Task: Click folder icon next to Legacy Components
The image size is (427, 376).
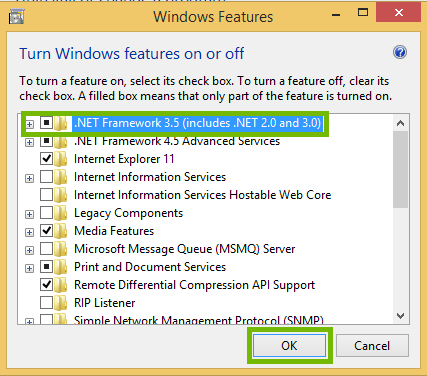Action: tap(61, 213)
